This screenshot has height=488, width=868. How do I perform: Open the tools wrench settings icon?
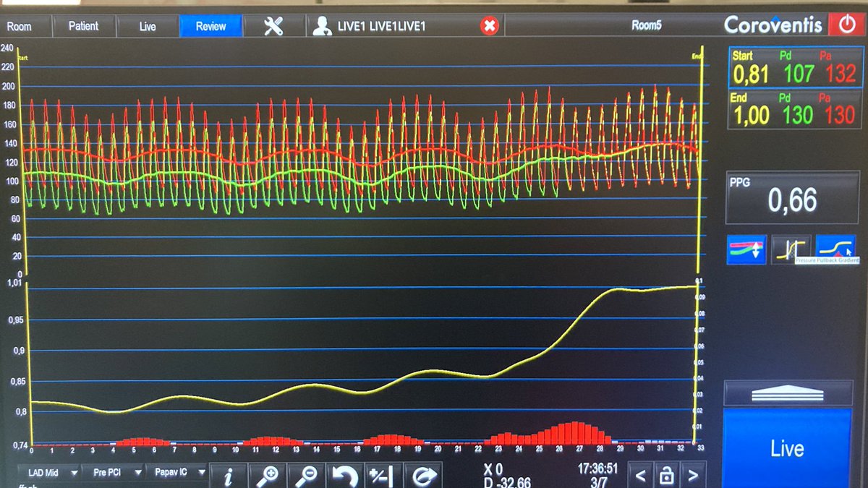pos(273,26)
